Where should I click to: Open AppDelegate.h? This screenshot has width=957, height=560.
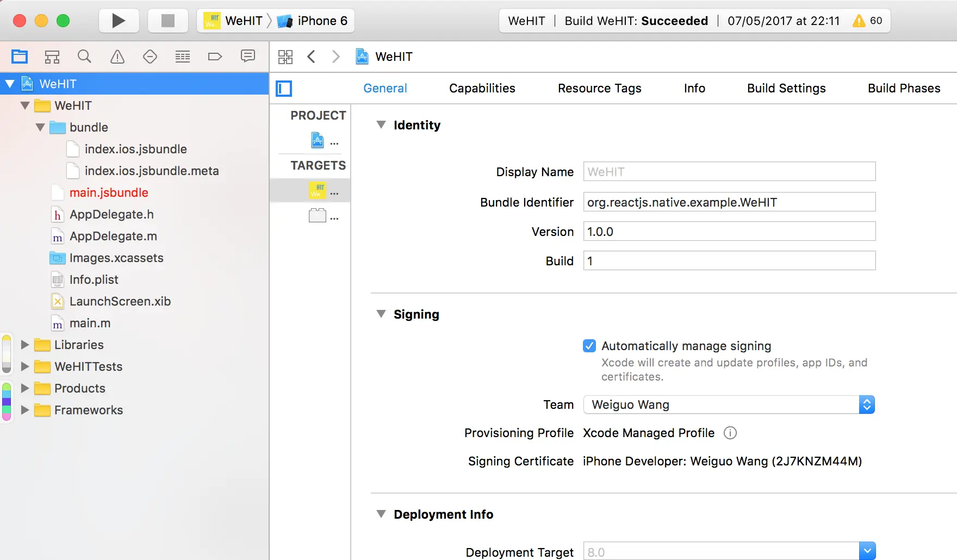click(135, 214)
